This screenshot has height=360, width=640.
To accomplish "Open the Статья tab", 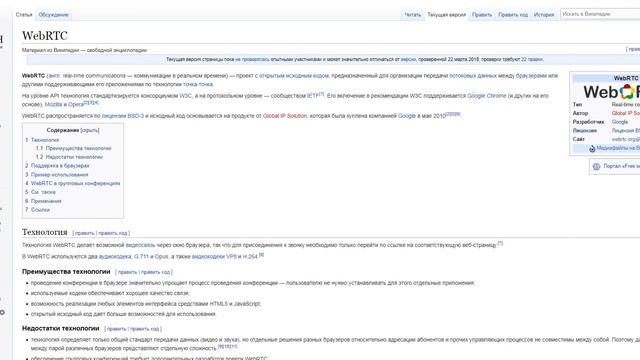I will (24, 15).
